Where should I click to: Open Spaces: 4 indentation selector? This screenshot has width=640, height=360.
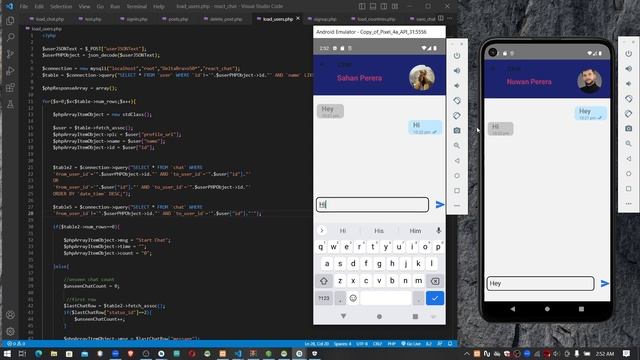(342, 344)
